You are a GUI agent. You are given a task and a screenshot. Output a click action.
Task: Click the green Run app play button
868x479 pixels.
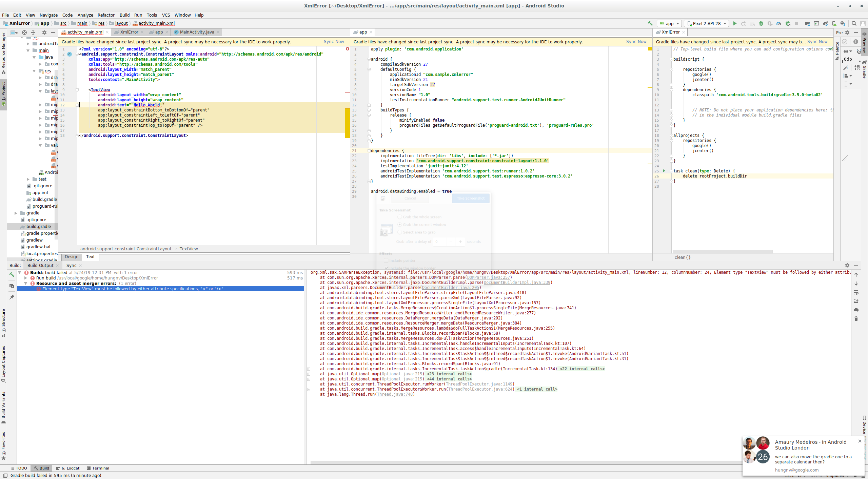tap(735, 23)
